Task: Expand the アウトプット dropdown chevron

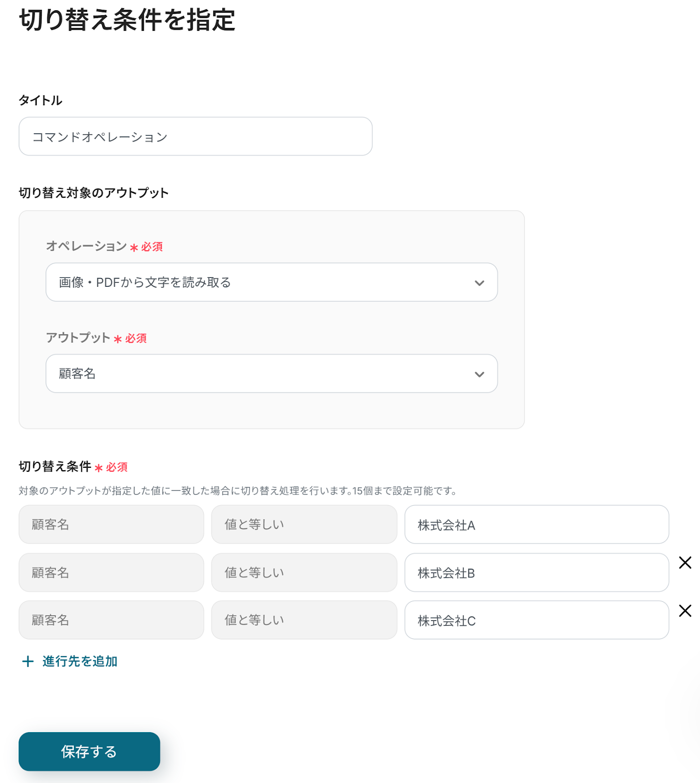Action: pyautogui.click(x=479, y=374)
